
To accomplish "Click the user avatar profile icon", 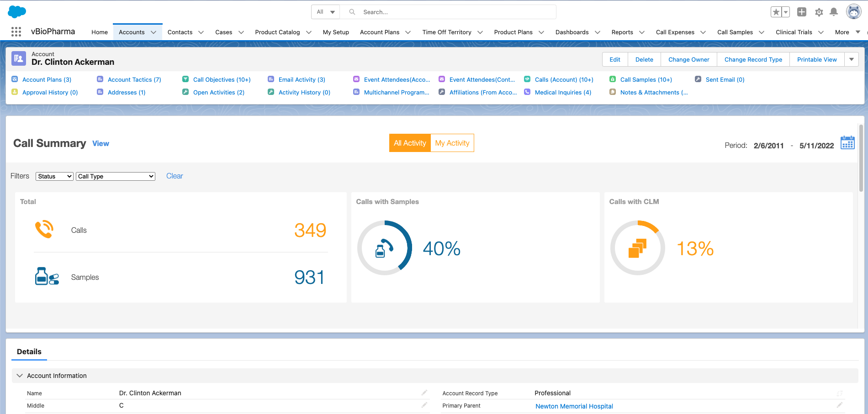I will click(853, 12).
